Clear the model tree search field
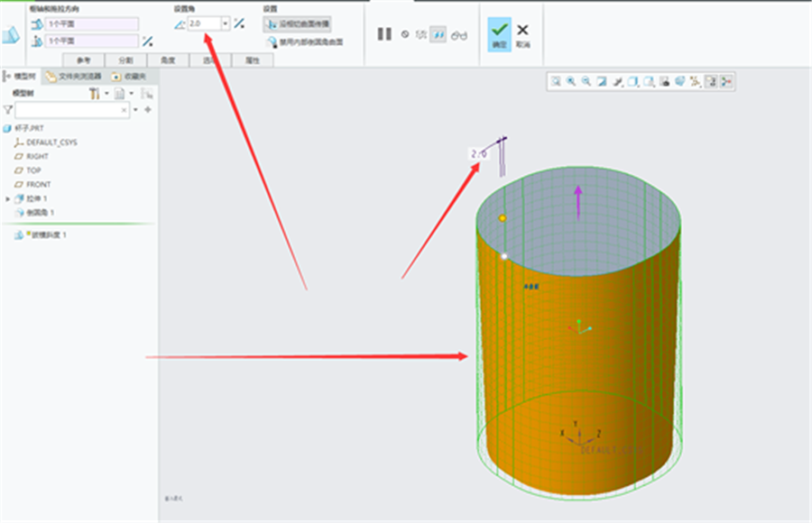This screenshot has width=812, height=523. tap(124, 110)
